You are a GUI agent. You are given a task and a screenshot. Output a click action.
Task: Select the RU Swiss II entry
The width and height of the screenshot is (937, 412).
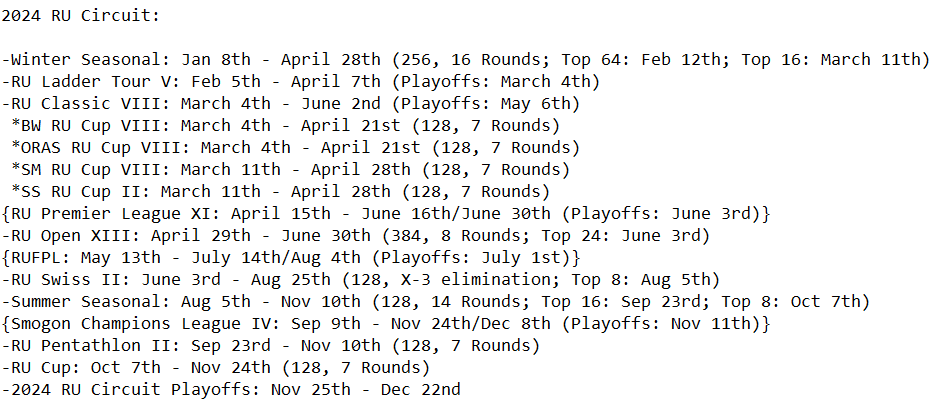click(355, 280)
